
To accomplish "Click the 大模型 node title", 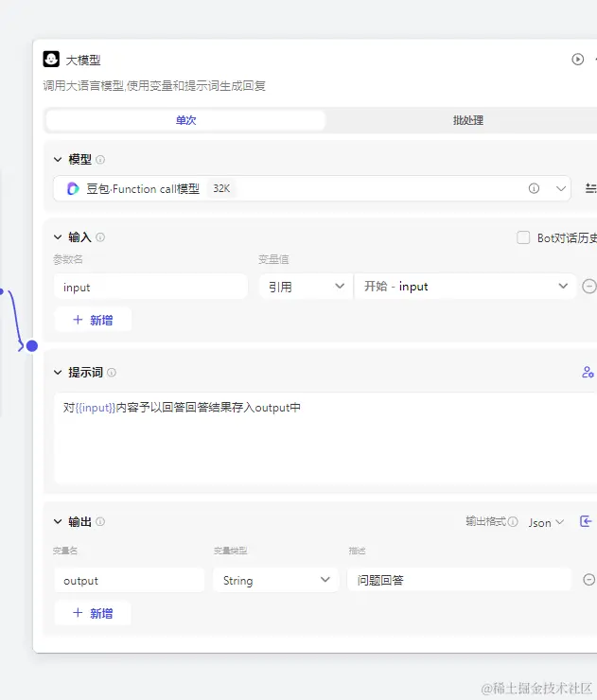I will click(83, 60).
